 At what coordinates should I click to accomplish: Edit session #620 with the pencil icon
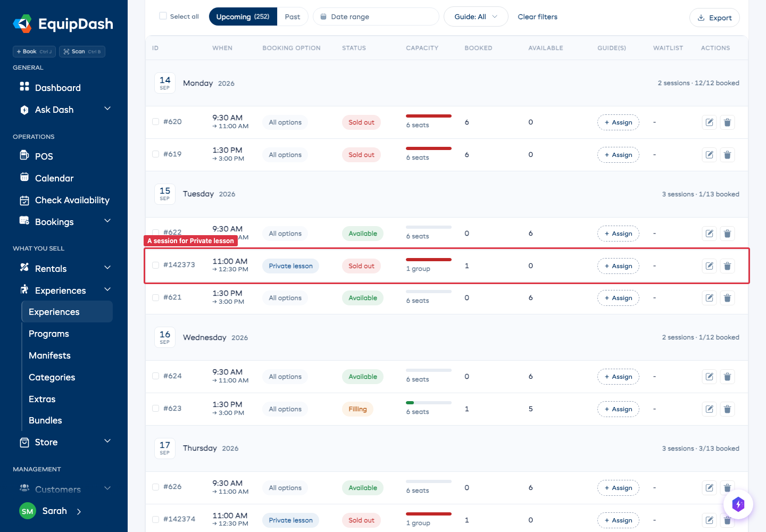pos(710,122)
